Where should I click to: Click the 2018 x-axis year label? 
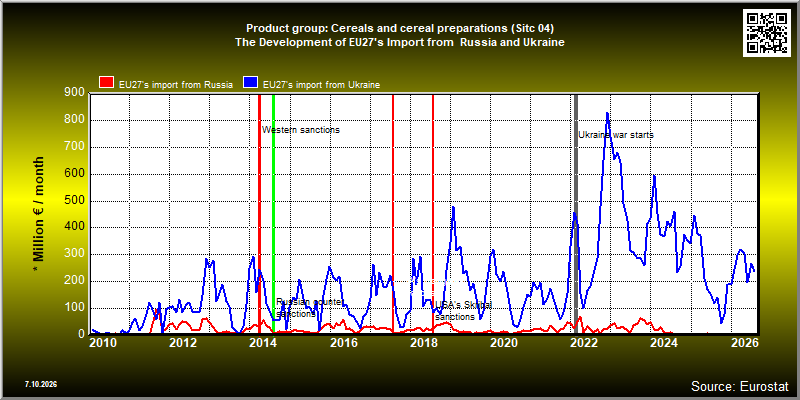tap(423, 343)
